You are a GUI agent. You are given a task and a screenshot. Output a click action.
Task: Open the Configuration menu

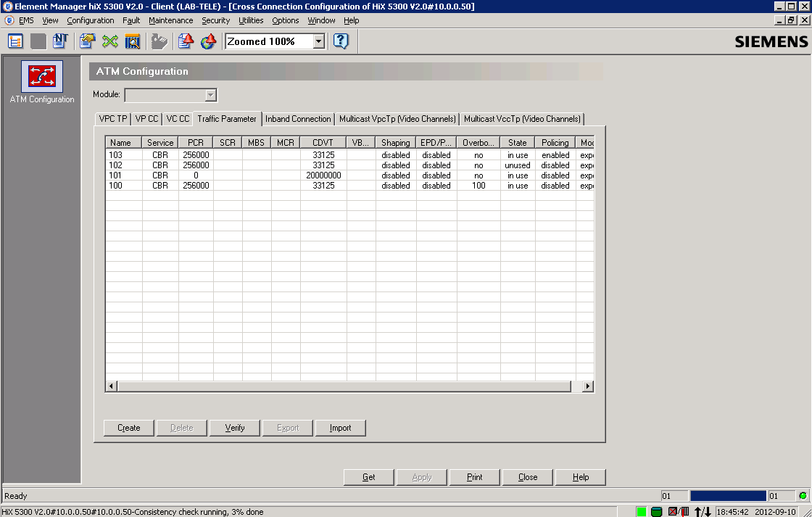91,20
